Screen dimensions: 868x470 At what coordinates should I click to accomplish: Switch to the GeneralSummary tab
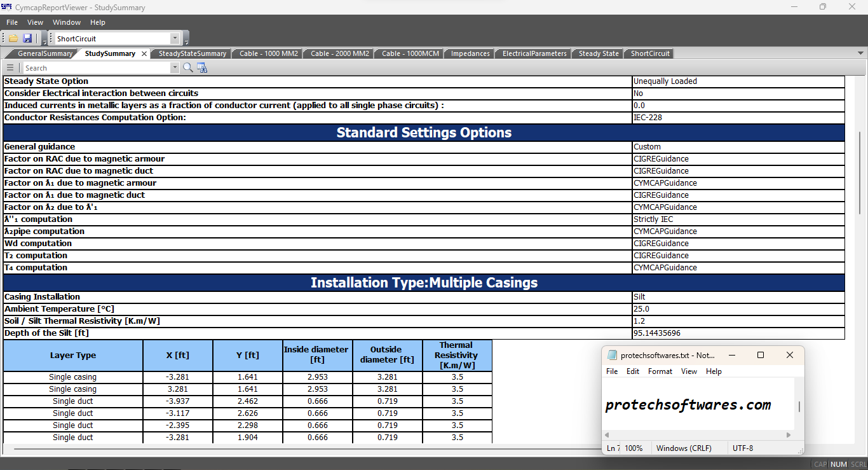coord(44,53)
